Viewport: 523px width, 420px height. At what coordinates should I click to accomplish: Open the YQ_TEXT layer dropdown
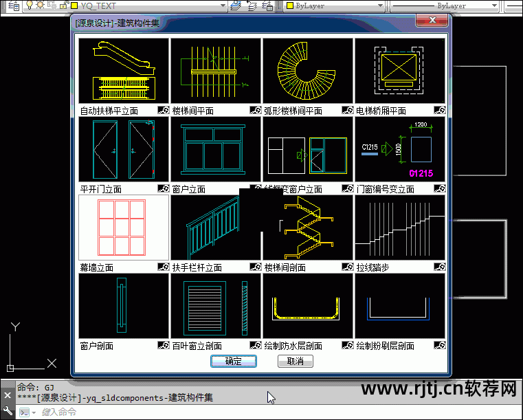(x=223, y=5)
